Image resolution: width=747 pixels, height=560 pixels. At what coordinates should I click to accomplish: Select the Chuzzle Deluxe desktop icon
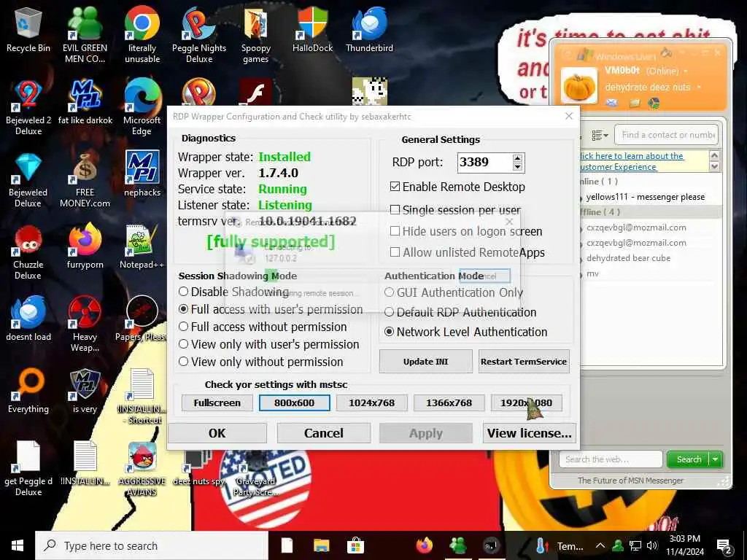[28, 252]
